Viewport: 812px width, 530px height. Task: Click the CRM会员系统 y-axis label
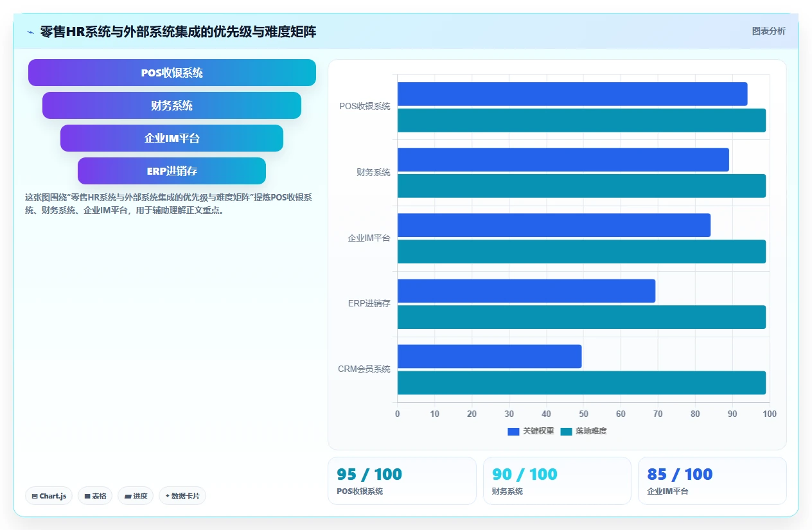click(364, 369)
